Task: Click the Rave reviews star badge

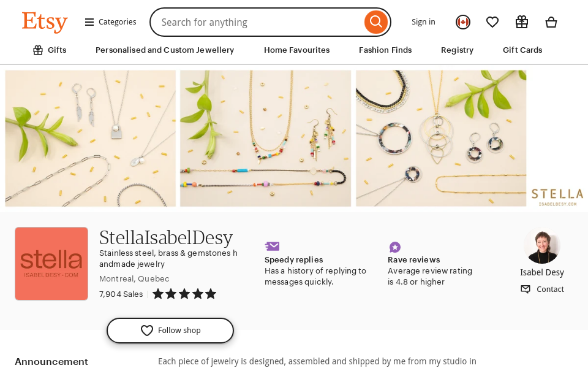Action: [394, 247]
